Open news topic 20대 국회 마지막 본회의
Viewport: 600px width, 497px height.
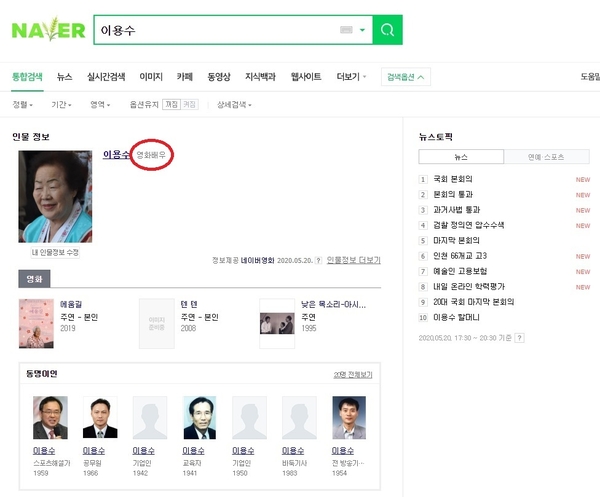pos(473,302)
